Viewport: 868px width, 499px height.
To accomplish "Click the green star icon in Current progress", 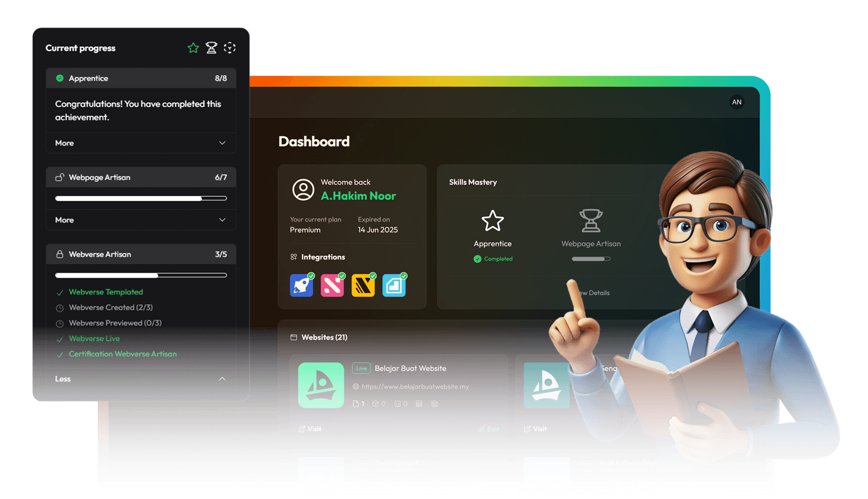I will click(x=193, y=48).
